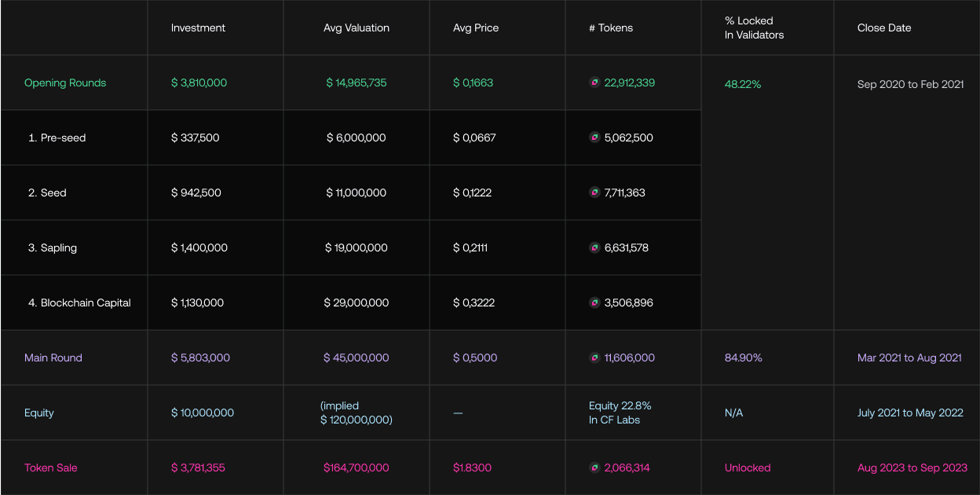
Task: Expand the Token Sale row
Action: pos(51,467)
